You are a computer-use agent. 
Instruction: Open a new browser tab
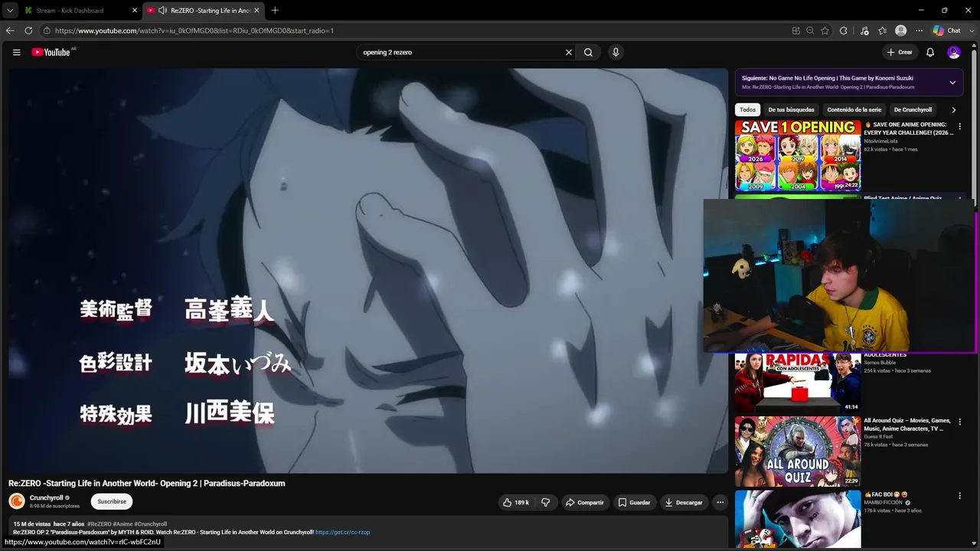(275, 11)
